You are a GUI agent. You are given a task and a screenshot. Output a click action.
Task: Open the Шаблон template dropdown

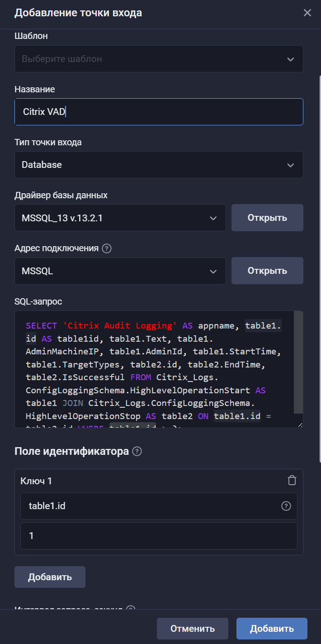click(159, 59)
